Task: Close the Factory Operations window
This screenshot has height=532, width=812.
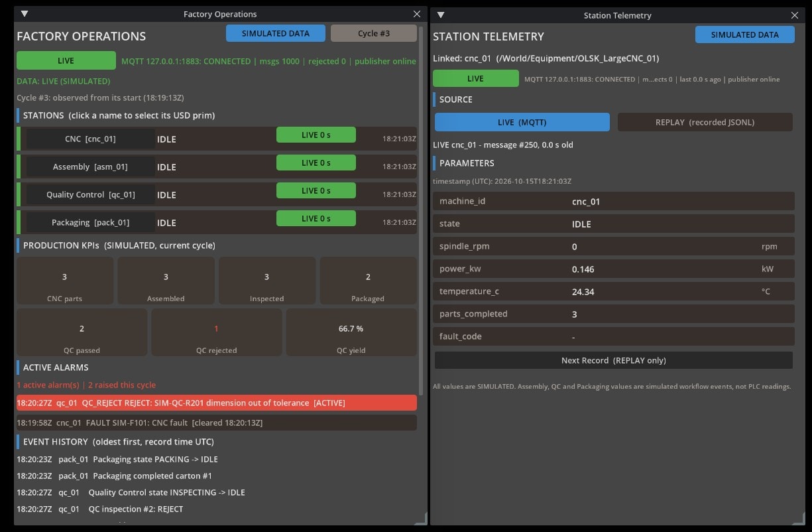Action: [x=417, y=14]
